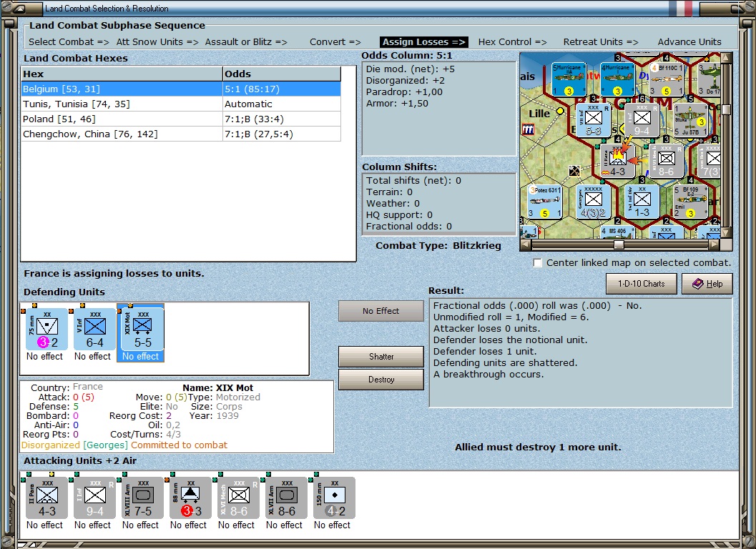The image size is (756, 549).
Task: Click the 1-3 division counter on map
Action: (x=642, y=202)
